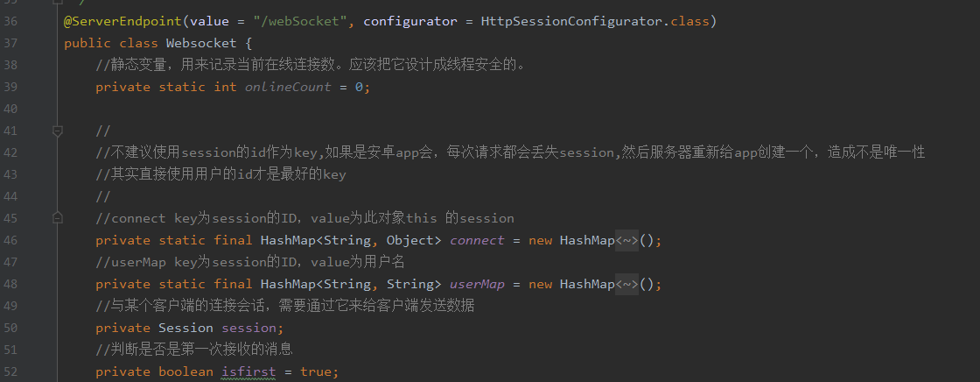Click the italic connect field name
The image size is (980, 382).
pos(477,240)
